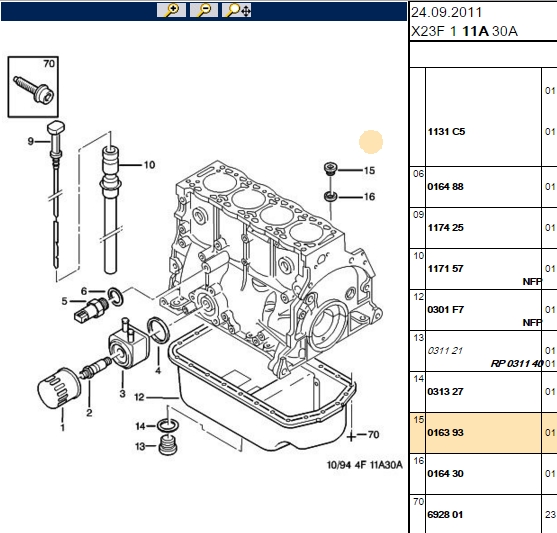557x533 pixels.
Task: Select table row reference 70
Action: click(x=418, y=501)
